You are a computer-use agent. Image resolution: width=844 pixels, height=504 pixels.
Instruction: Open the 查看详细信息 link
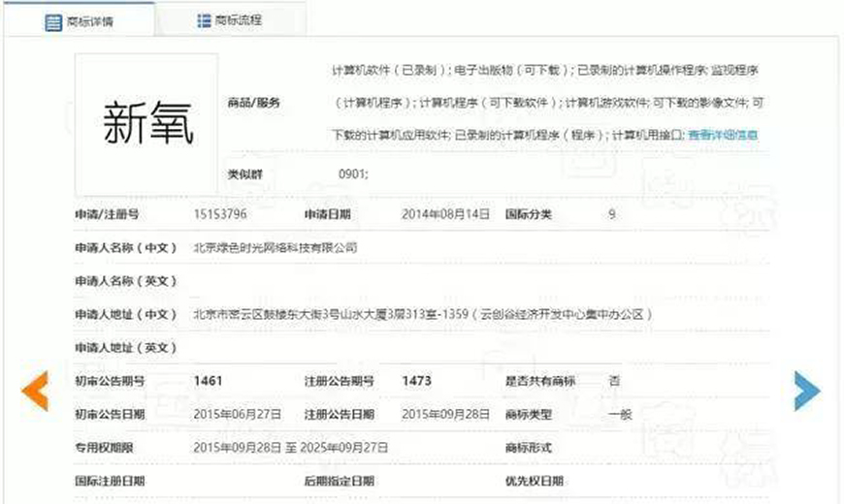723,135
